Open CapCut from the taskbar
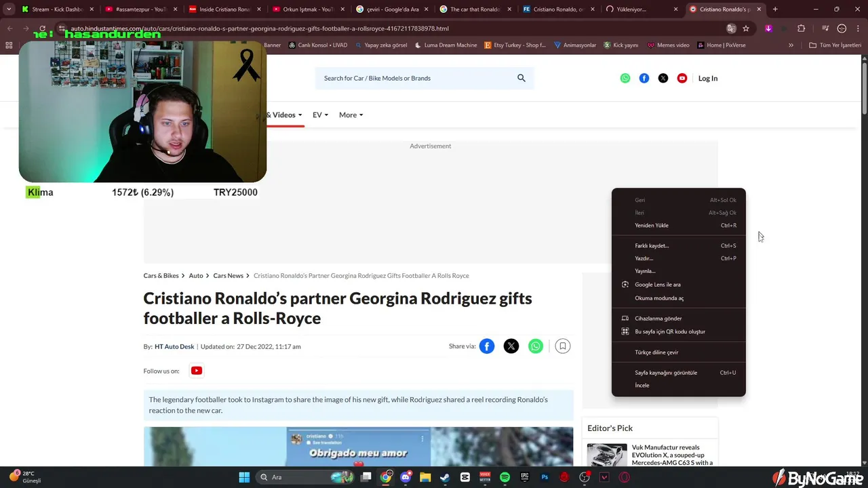This screenshot has height=488, width=868. tap(465, 477)
